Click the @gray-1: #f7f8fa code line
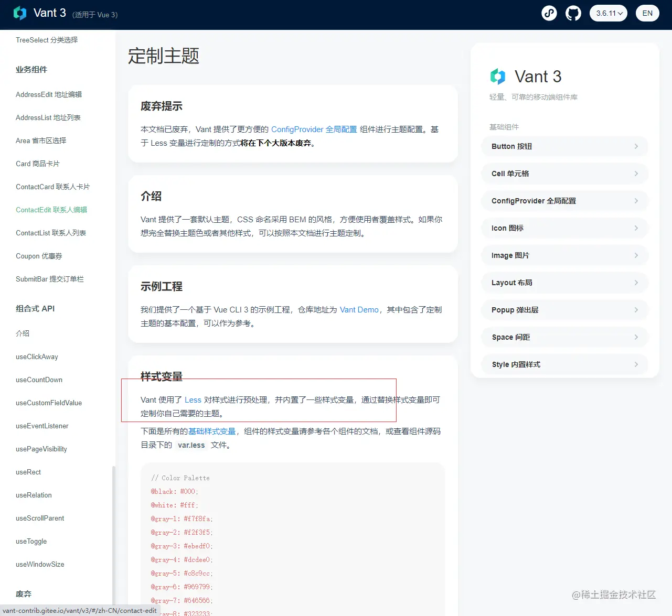672x616 pixels. point(182,518)
